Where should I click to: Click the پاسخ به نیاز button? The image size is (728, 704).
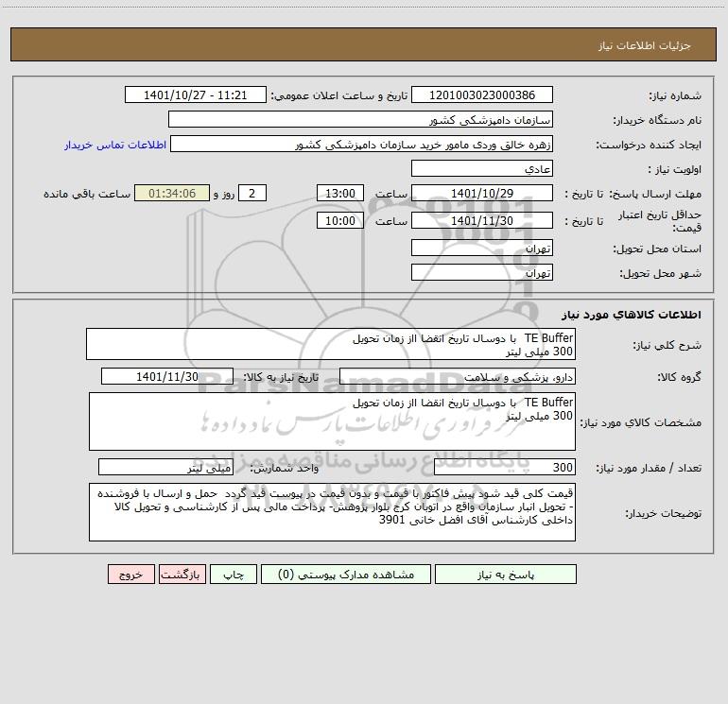506,574
